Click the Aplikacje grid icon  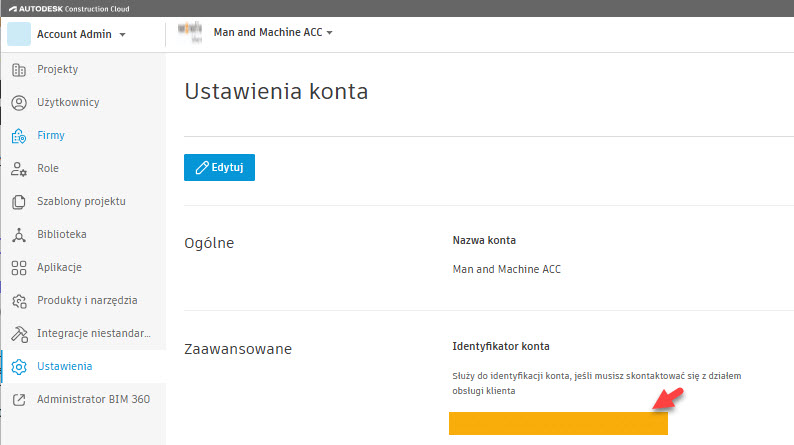18,268
